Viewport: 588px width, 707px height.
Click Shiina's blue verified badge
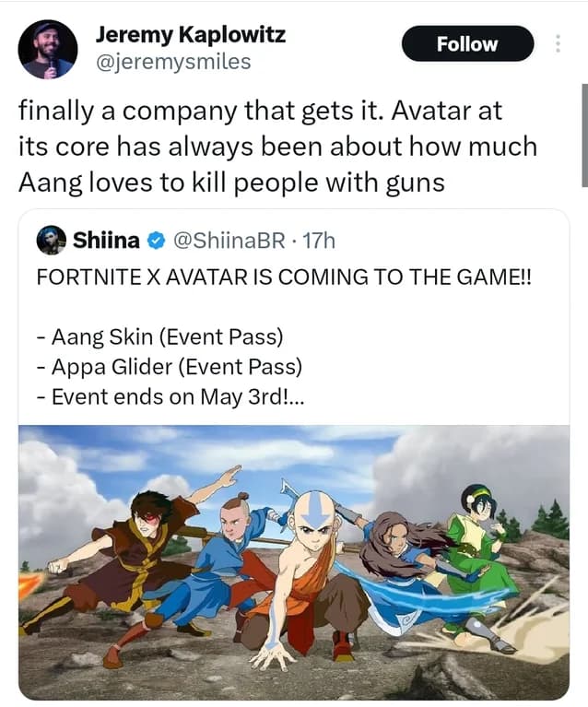click(157, 241)
